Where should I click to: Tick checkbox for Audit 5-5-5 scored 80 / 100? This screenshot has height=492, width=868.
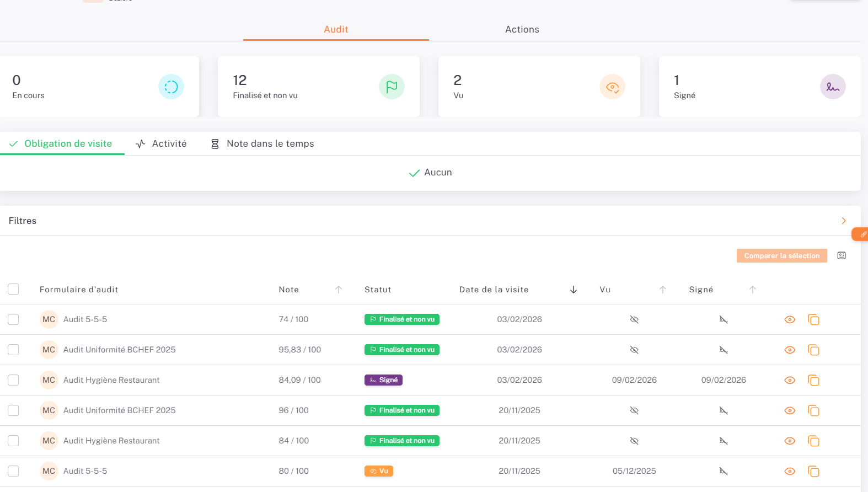click(13, 471)
